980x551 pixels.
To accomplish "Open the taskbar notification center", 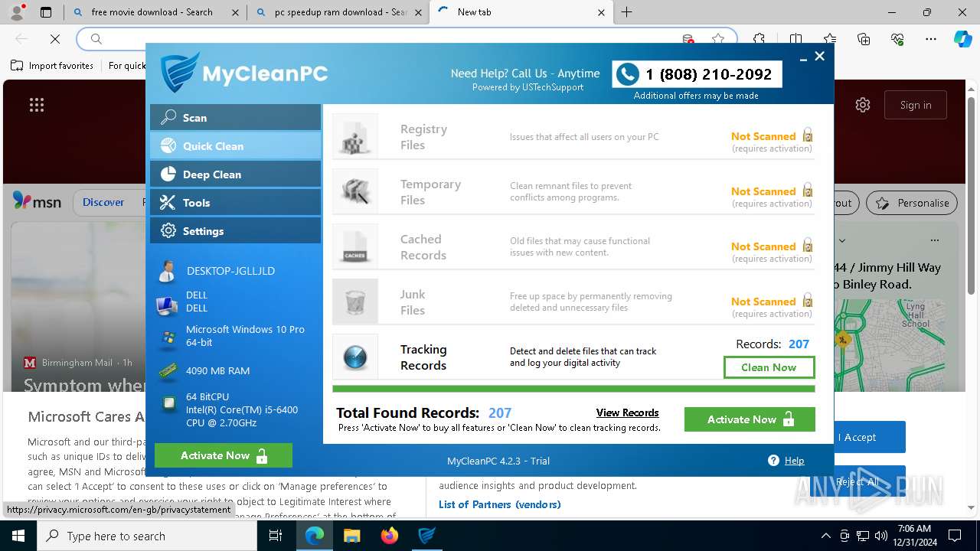I will 955,536.
